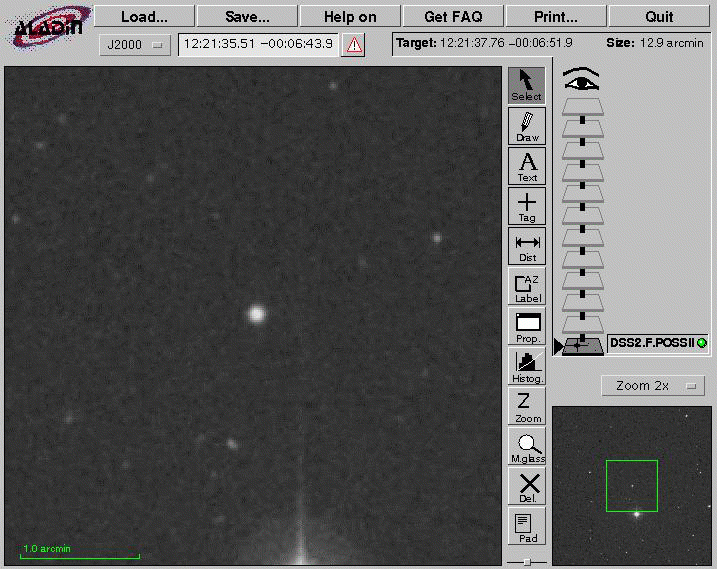Click the green rectangle in the zoom overview
The height and width of the screenshot is (569, 717).
coord(631,486)
